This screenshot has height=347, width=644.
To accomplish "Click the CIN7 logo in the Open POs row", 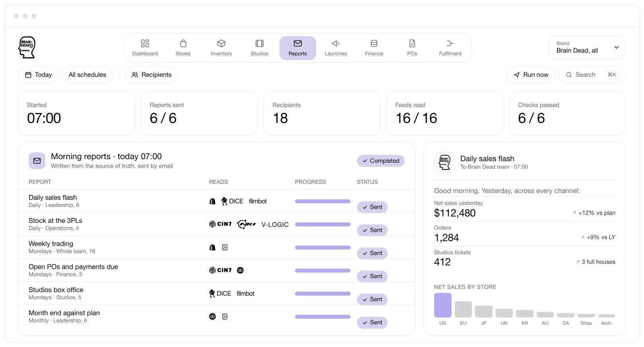I will (220, 271).
